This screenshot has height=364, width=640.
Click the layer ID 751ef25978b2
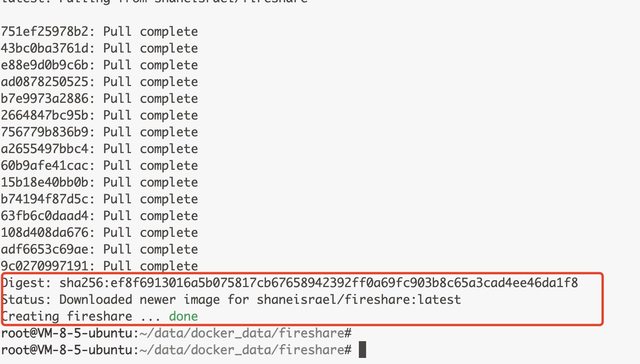tap(45, 32)
